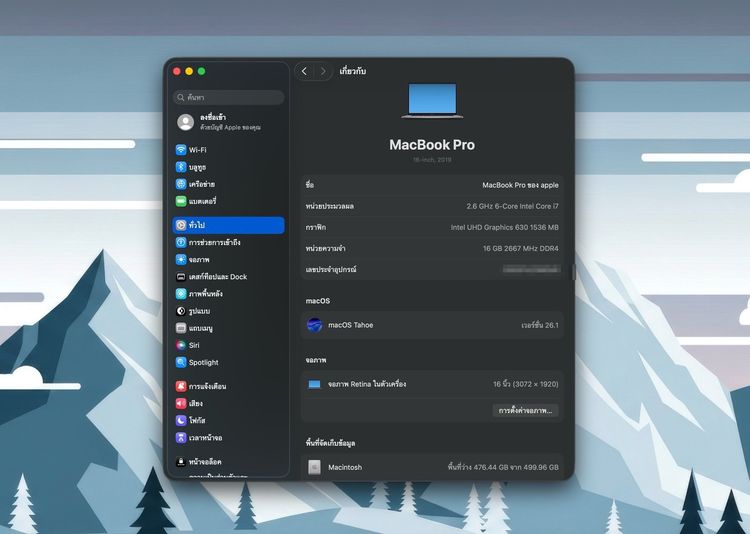Click the blurred serial number value
Image resolution: width=750 pixels, height=534 pixels.
click(x=531, y=269)
